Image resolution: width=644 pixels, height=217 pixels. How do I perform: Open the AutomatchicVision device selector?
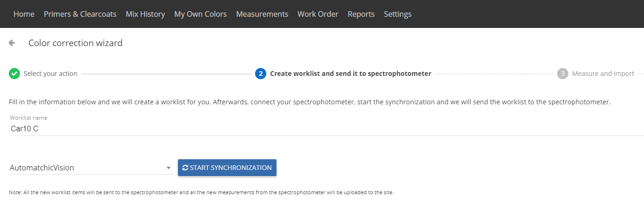[x=92, y=168]
